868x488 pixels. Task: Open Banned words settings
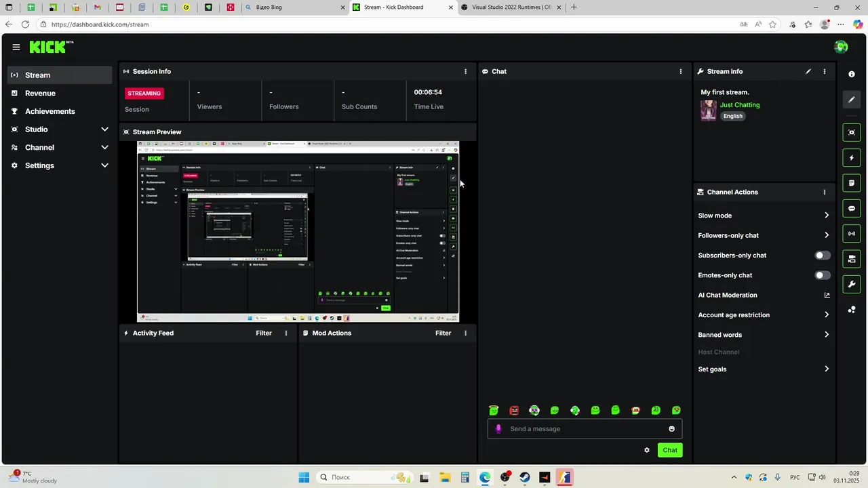coord(764,335)
